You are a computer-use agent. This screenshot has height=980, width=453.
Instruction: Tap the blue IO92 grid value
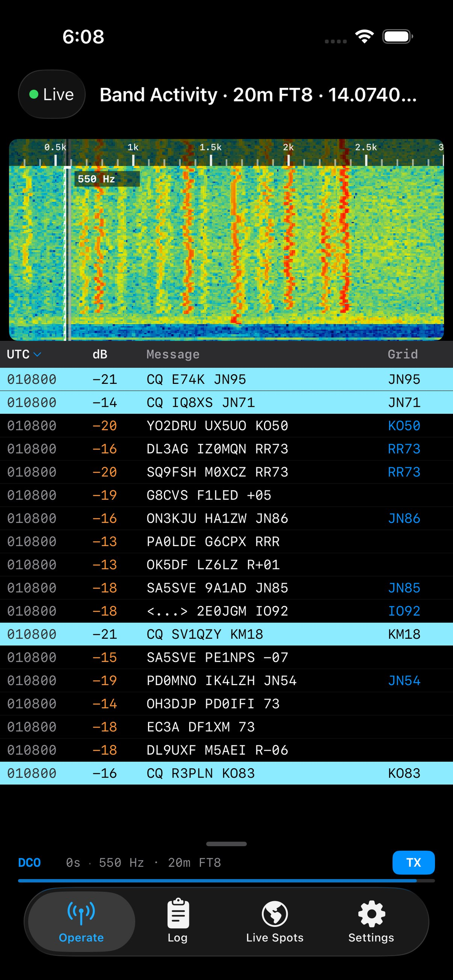404,611
